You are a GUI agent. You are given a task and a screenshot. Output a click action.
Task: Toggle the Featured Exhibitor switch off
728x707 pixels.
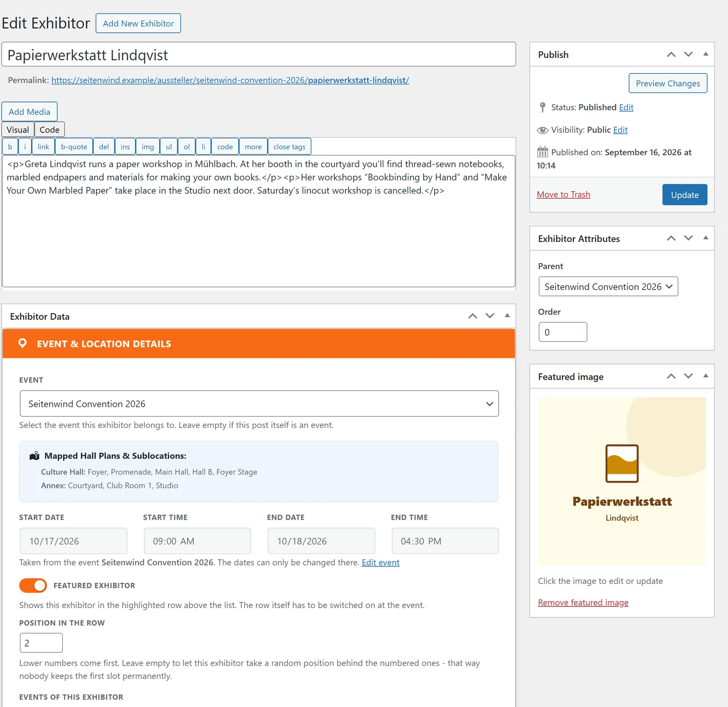(x=33, y=585)
